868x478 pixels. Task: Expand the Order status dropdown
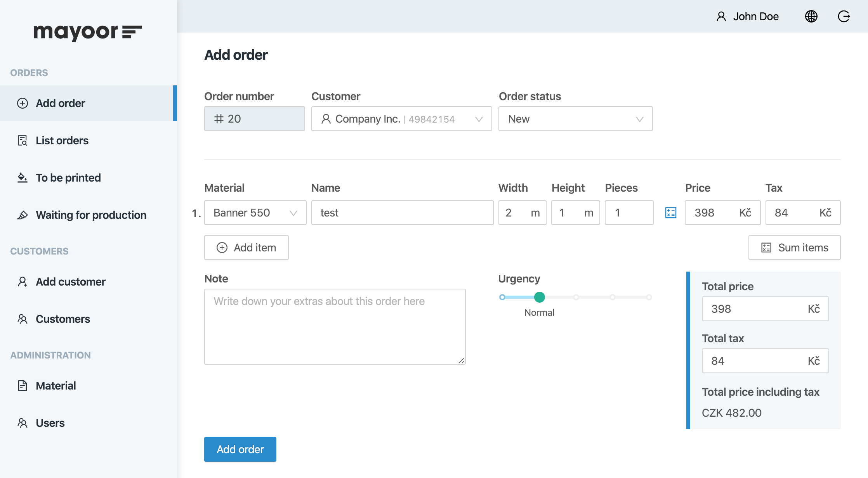coord(575,119)
